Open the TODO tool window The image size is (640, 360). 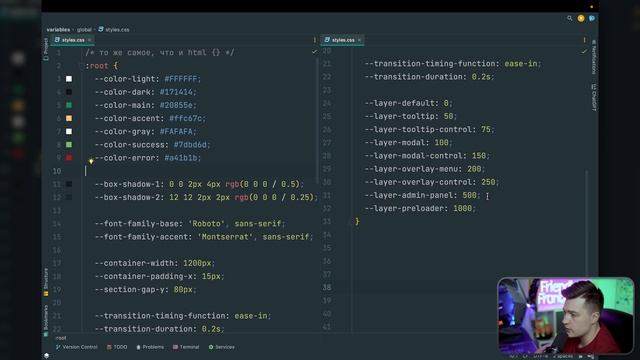(x=117, y=347)
